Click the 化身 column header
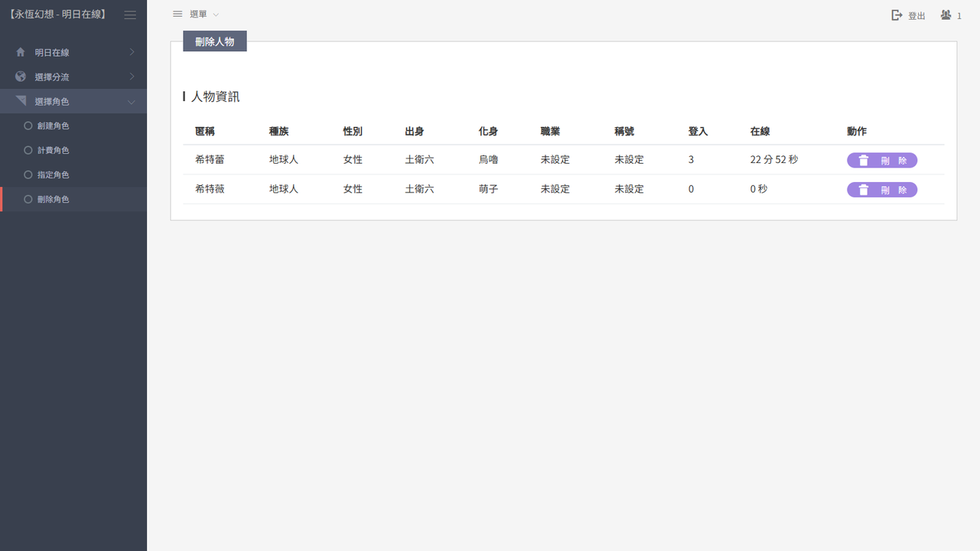The width and height of the screenshot is (980, 551). (488, 131)
